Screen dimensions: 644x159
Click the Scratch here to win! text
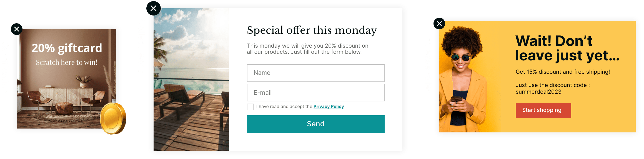[x=67, y=62]
